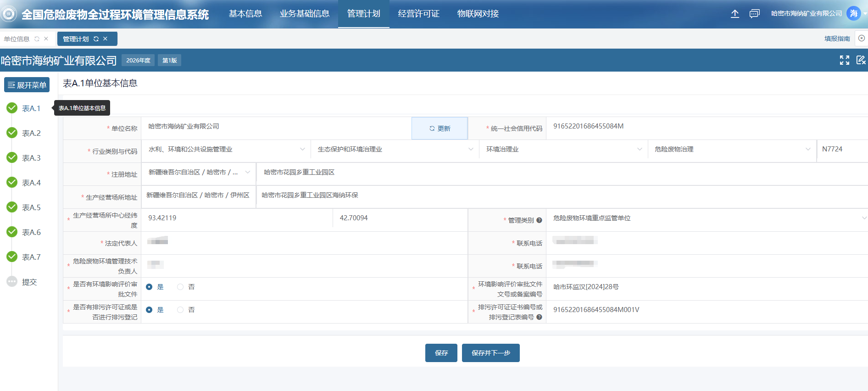Select 是 for 是否有排污许可证

click(149, 310)
